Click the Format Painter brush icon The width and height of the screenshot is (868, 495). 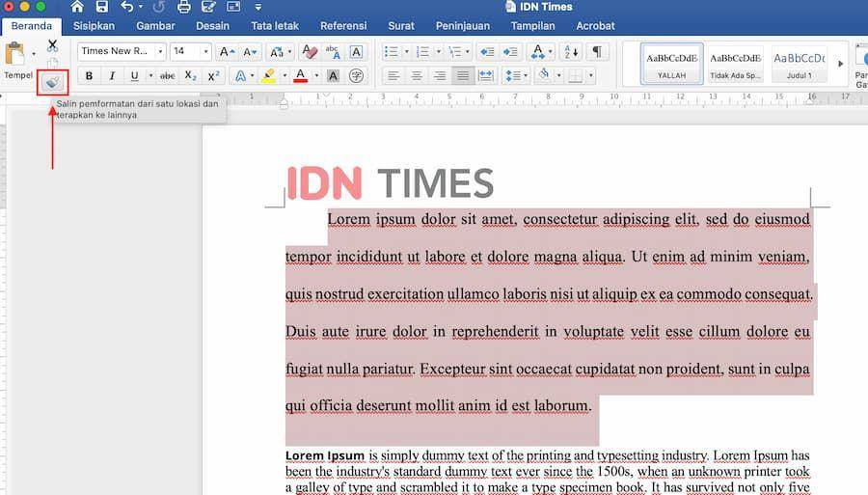click(x=53, y=83)
